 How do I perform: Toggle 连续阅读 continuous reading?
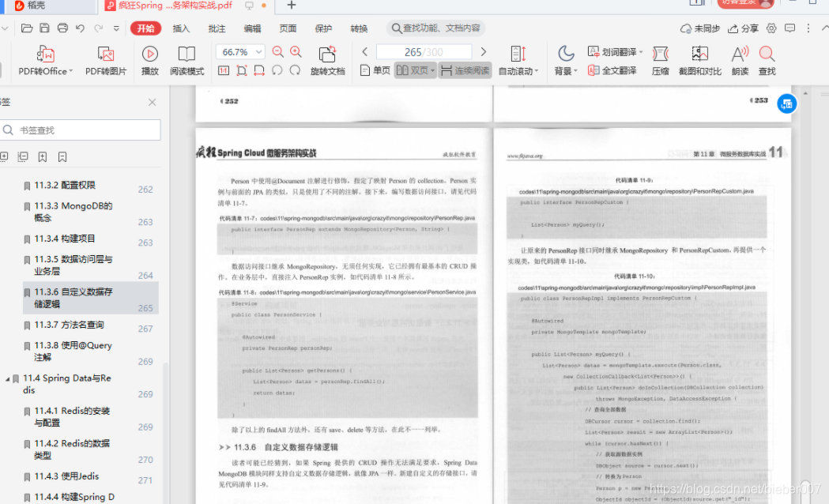pos(465,70)
